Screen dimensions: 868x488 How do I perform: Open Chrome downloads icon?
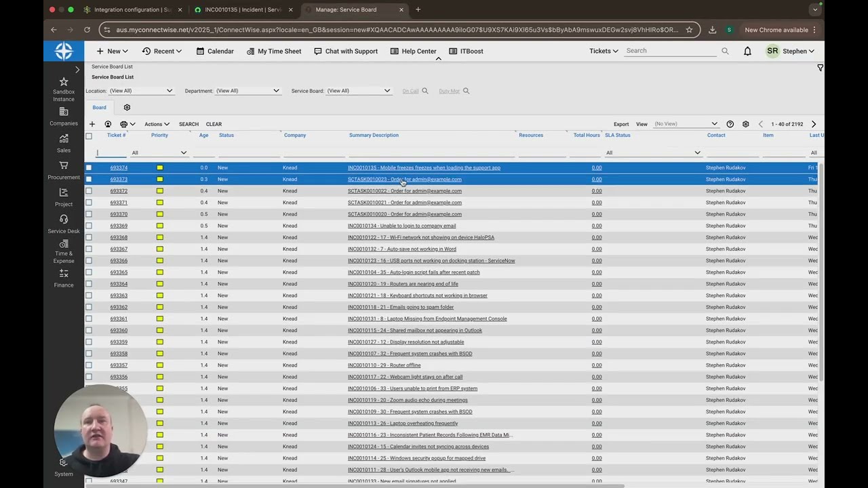click(712, 30)
